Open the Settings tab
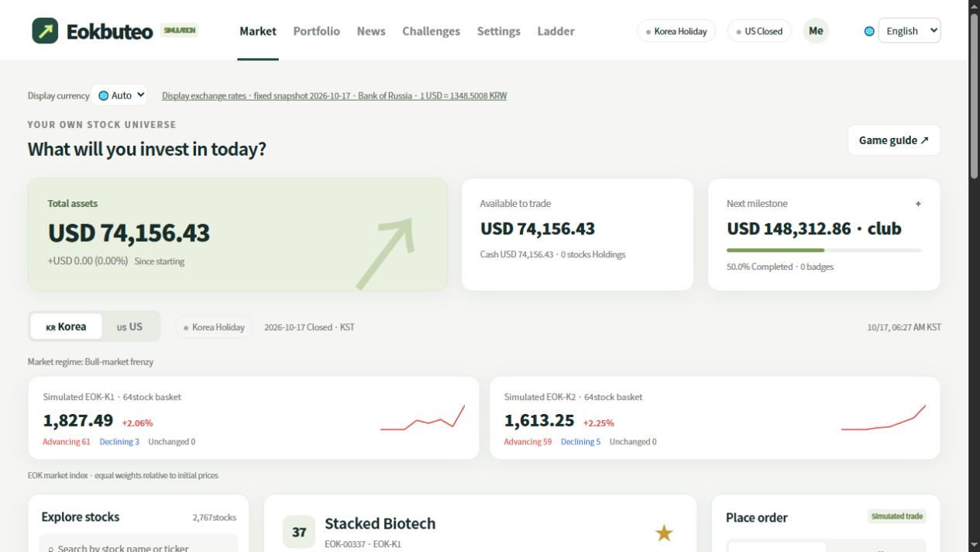This screenshot has width=980, height=552. (498, 31)
